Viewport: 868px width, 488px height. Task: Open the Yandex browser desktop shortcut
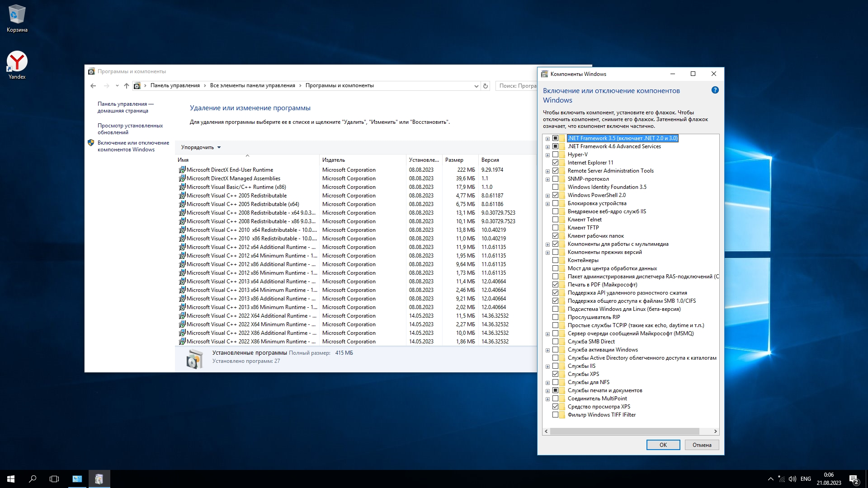pyautogui.click(x=17, y=65)
